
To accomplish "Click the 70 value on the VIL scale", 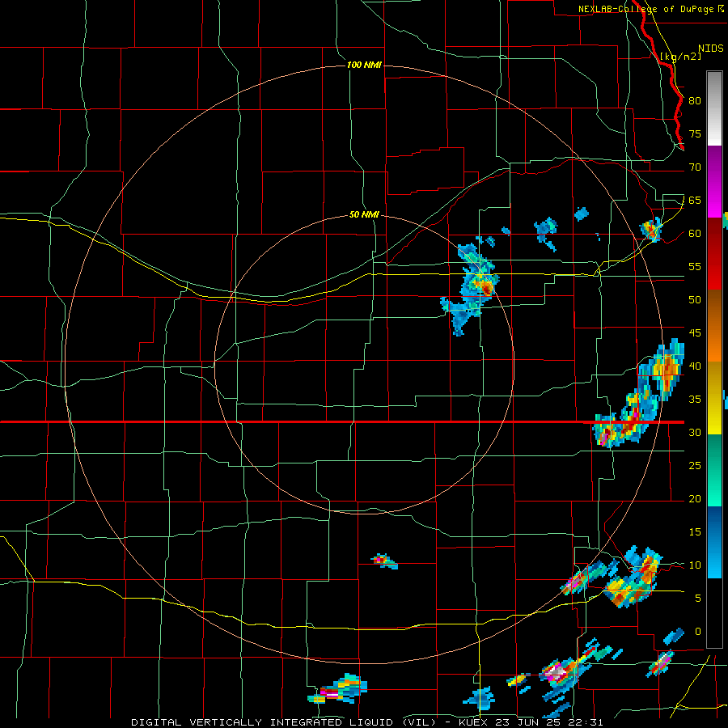I will point(695,167).
